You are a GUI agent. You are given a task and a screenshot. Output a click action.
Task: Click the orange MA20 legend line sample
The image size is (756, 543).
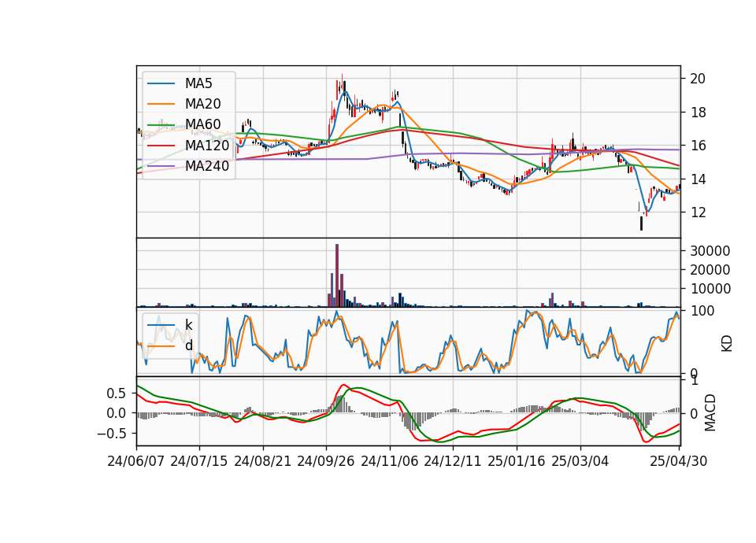pos(161,104)
